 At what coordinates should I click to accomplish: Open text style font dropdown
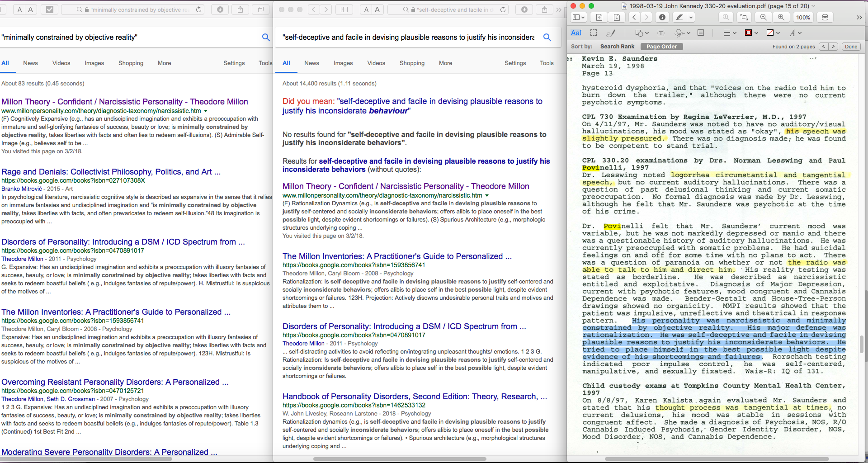pyautogui.click(x=795, y=33)
